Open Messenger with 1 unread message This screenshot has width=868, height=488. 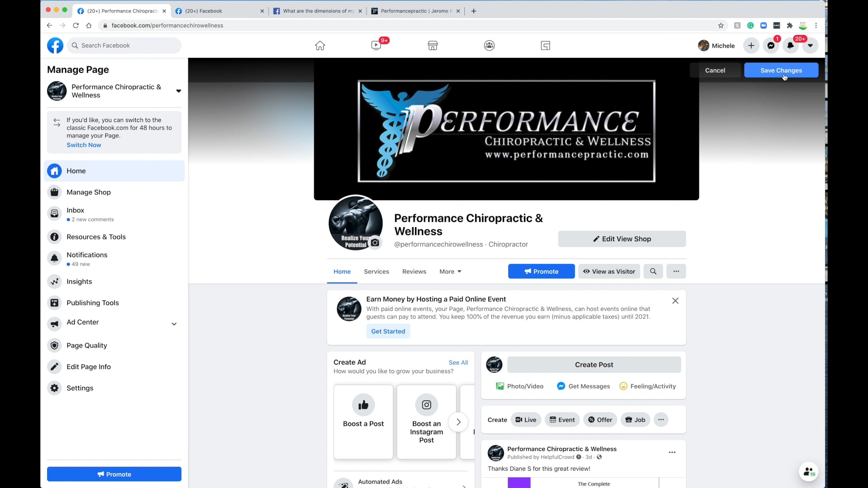tap(771, 46)
